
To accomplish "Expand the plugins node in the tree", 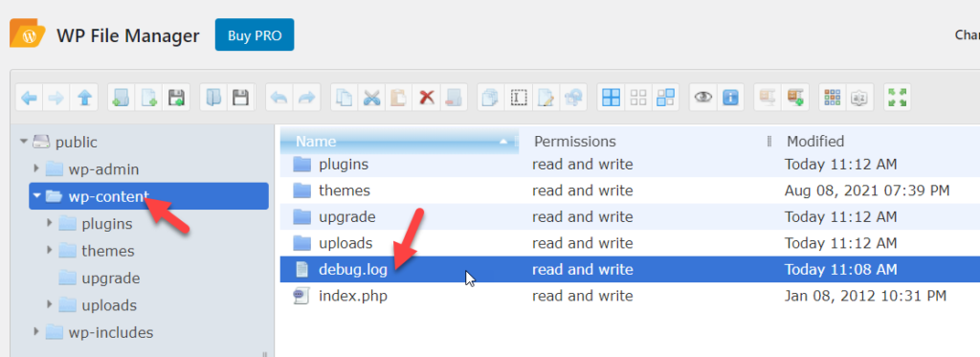I will pos(50,223).
